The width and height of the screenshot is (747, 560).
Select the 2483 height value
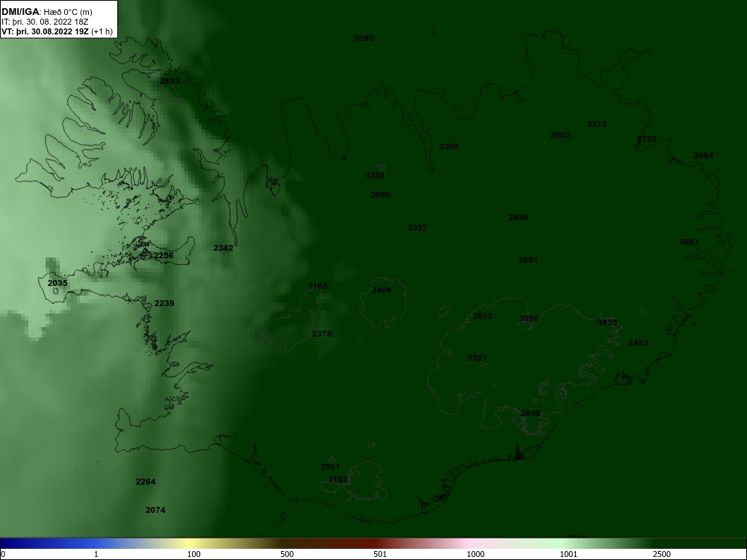[638, 343]
